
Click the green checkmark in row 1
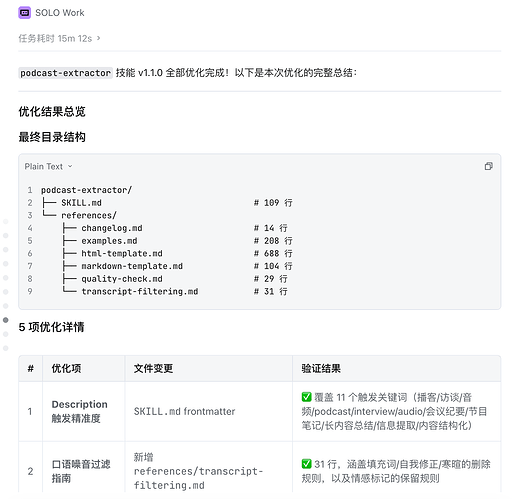[306, 397]
